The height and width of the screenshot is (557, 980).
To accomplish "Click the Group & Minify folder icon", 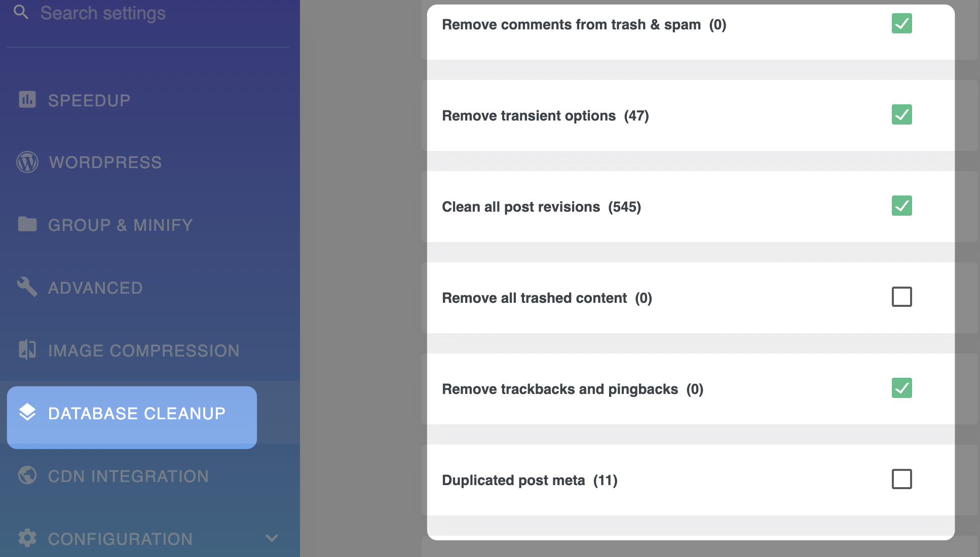I will (27, 224).
